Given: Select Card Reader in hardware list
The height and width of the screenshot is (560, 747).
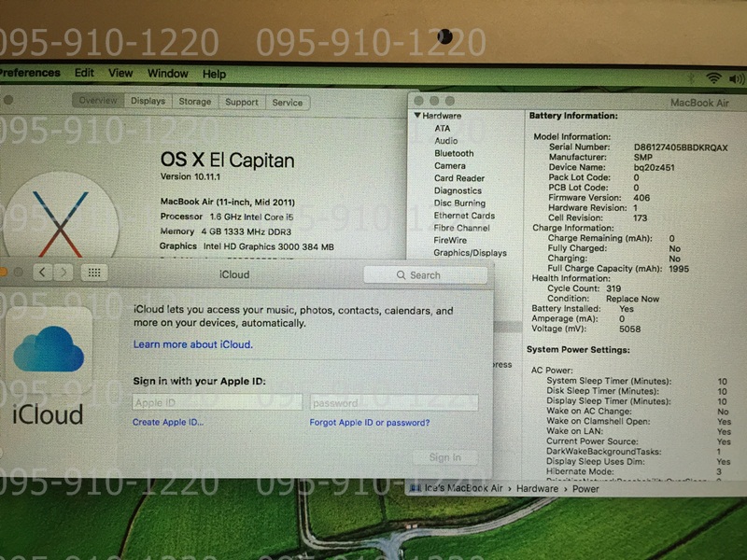Looking at the screenshot, I should pyautogui.click(x=459, y=178).
